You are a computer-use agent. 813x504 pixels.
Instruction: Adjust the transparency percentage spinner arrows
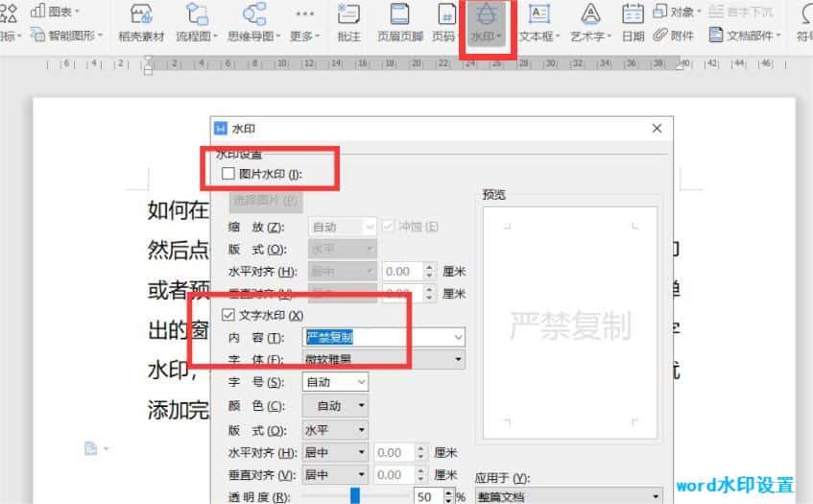[x=449, y=496]
